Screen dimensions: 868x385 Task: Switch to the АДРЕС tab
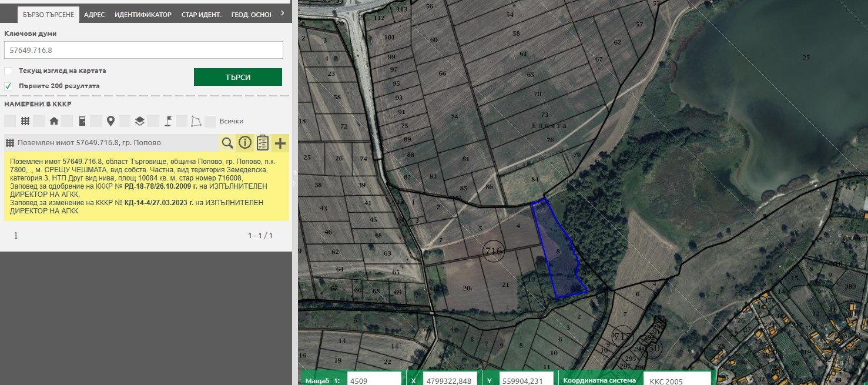[94, 15]
